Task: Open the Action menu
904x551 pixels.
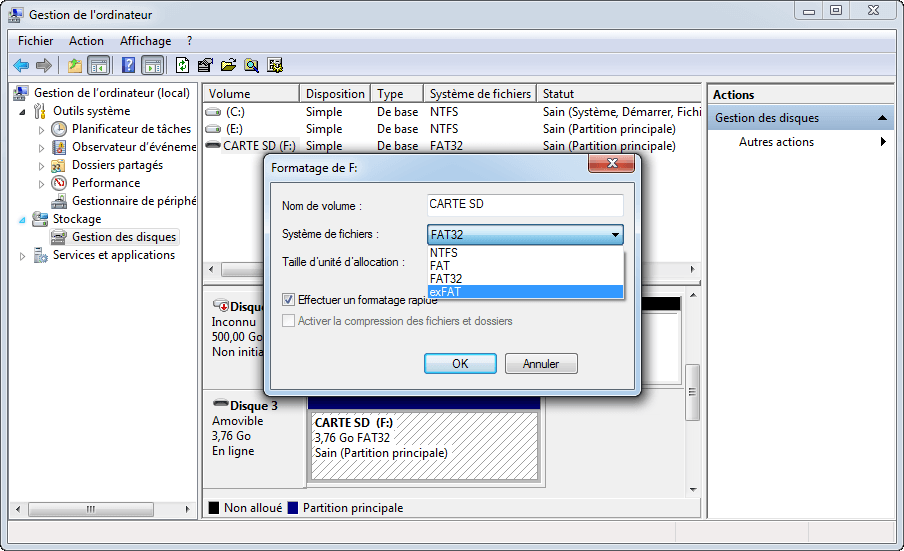Action: (x=86, y=41)
